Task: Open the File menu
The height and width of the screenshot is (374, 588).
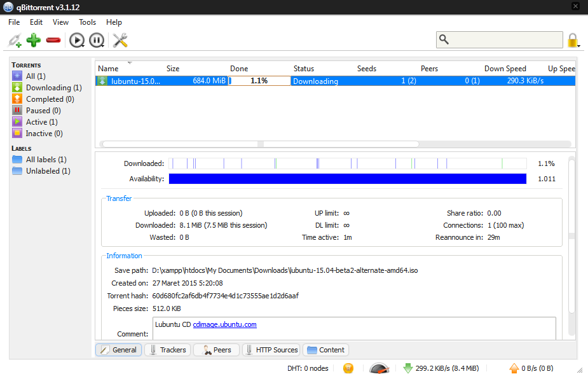Action: [x=14, y=22]
